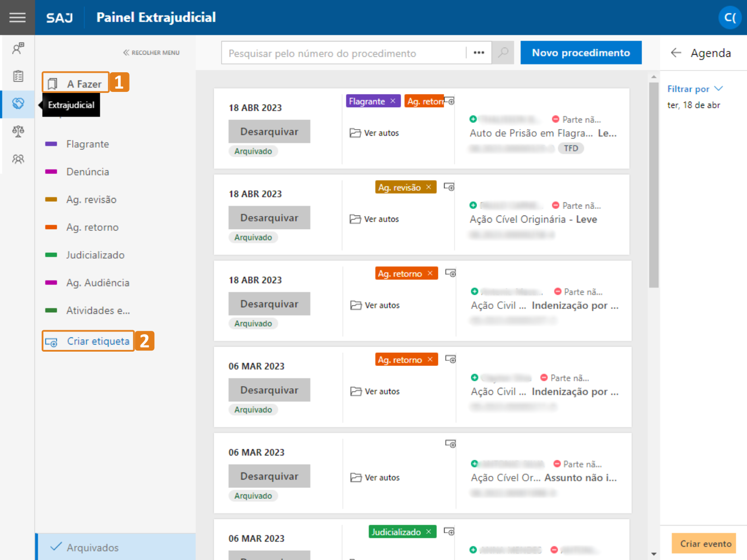The height and width of the screenshot is (560, 747).
Task: Filter by the Ag. Audiência label
Action: (98, 283)
